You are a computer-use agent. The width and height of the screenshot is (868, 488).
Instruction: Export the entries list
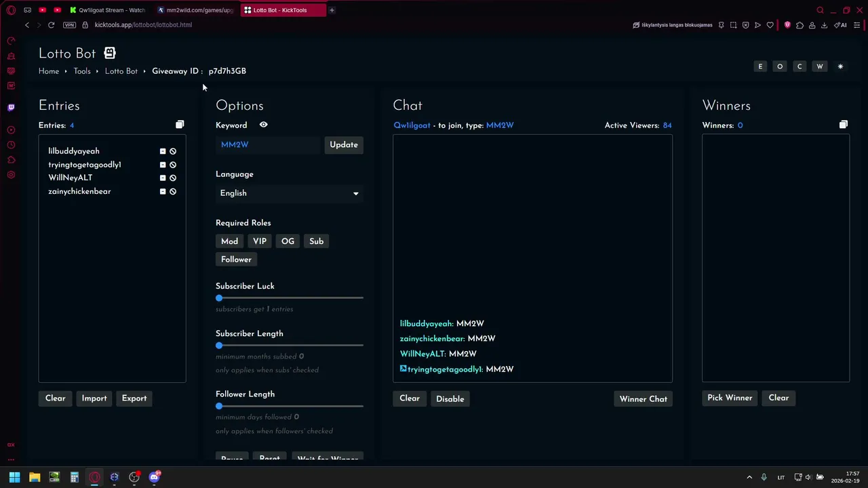pos(134,399)
